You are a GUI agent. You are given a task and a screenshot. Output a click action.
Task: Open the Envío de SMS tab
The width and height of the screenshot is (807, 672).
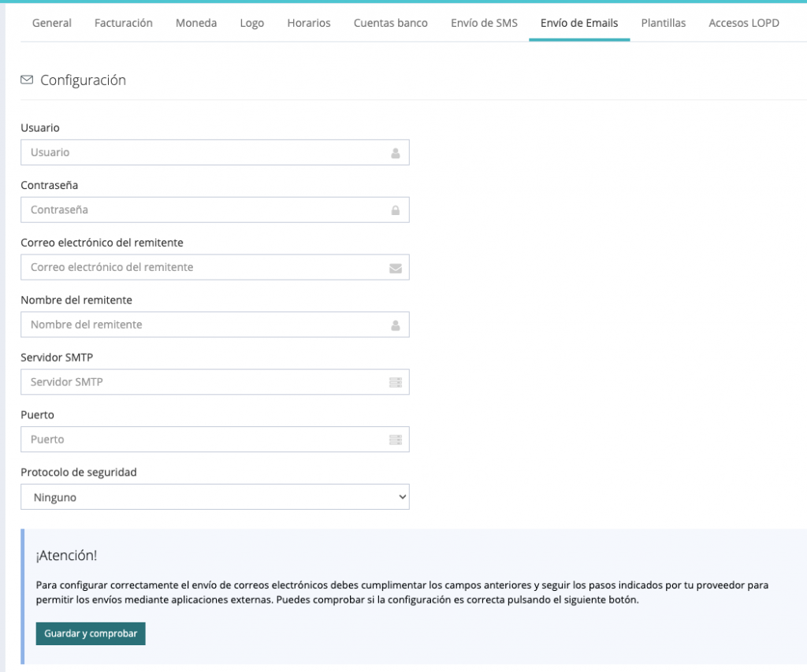point(484,23)
